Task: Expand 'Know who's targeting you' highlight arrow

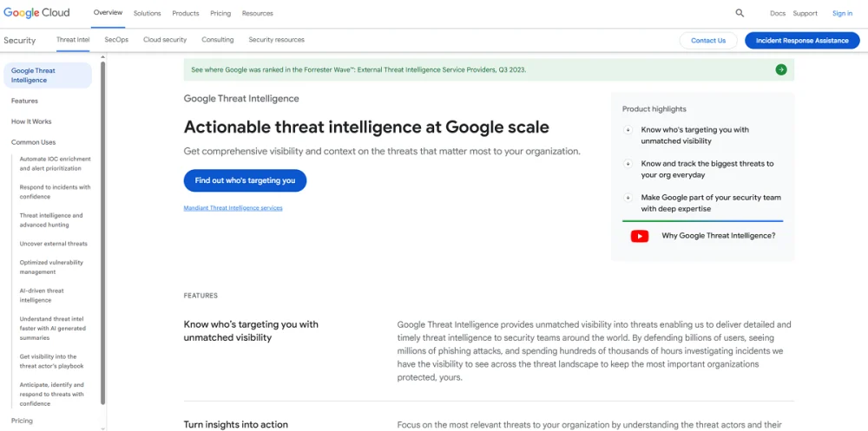Action: tap(628, 130)
